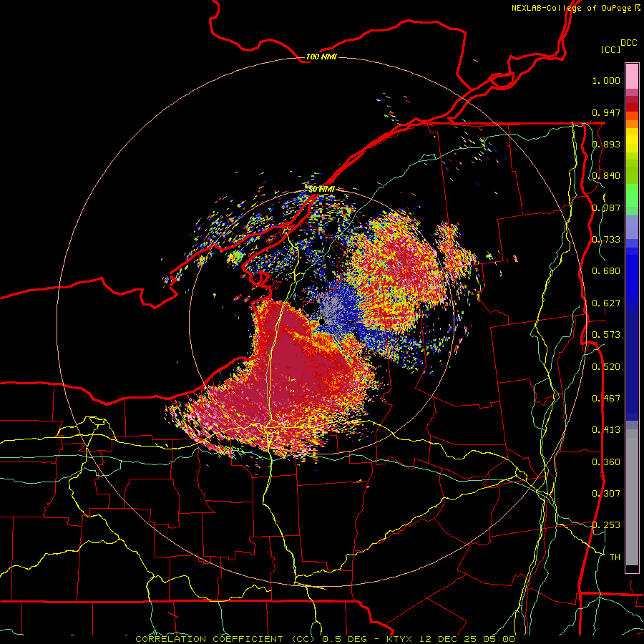Click the 0.680 legend value
Image resolution: width=644 pixels, height=644 pixels.
click(x=606, y=271)
